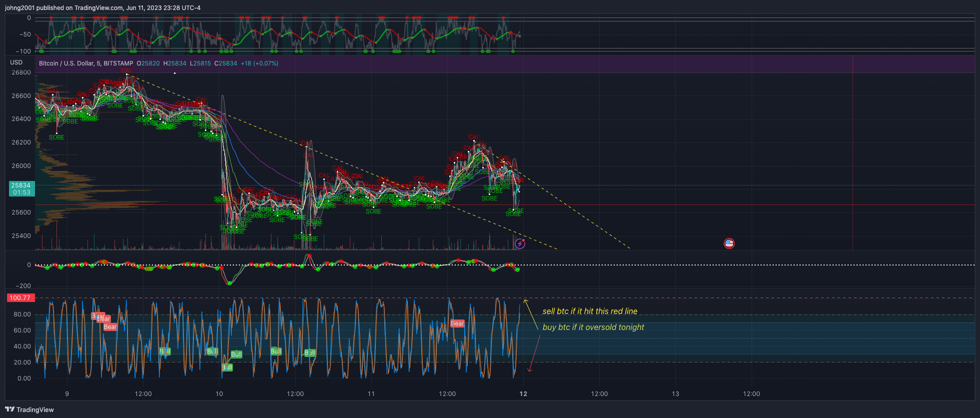This screenshot has width=980, height=418.
Task: Click the -50 level on top oscillator
Action: (x=25, y=34)
